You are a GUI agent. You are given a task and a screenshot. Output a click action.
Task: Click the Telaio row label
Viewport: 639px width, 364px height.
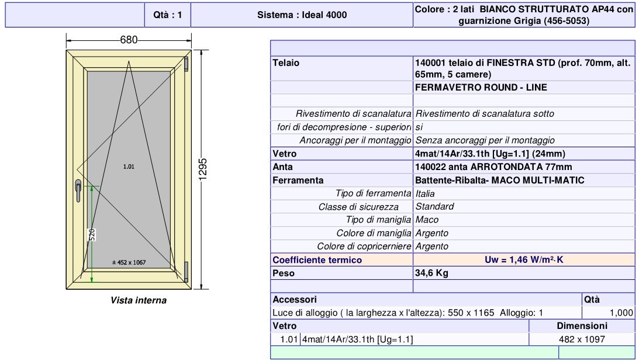pyautogui.click(x=286, y=63)
